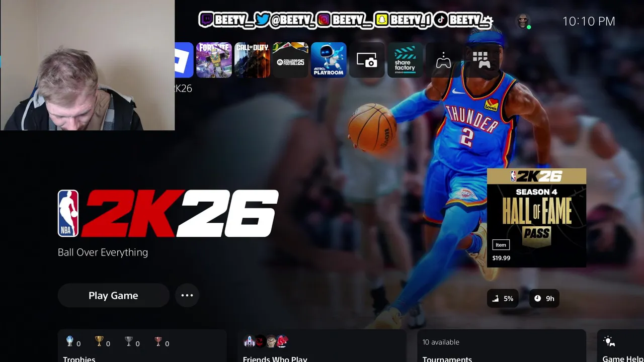Click the bronze trophy icon

pos(158,342)
